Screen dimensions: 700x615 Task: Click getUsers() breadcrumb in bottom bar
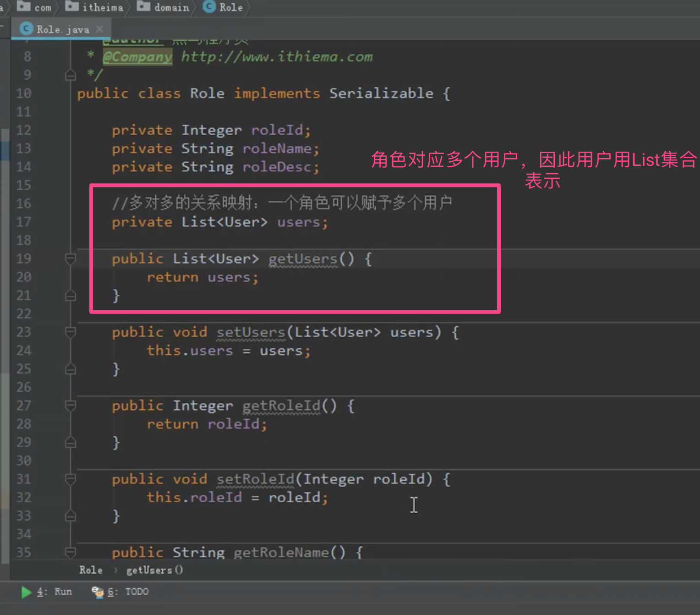(x=154, y=570)
